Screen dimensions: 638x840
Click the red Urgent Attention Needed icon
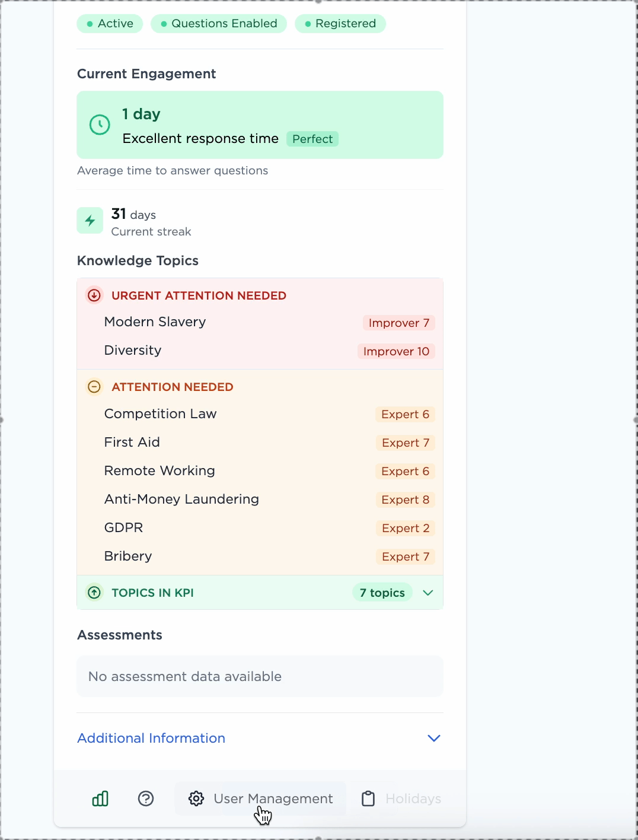click(94, 295)
